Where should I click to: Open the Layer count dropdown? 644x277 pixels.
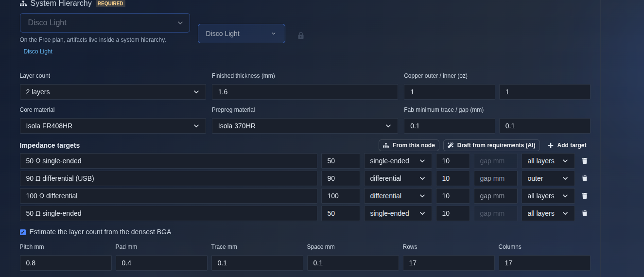coord(113,92)
